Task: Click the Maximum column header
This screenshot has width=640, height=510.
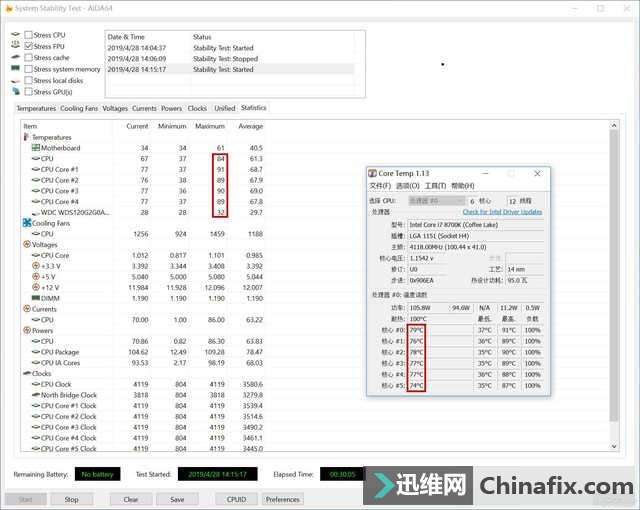Action: pyautogui.click(x=210, y=126)
